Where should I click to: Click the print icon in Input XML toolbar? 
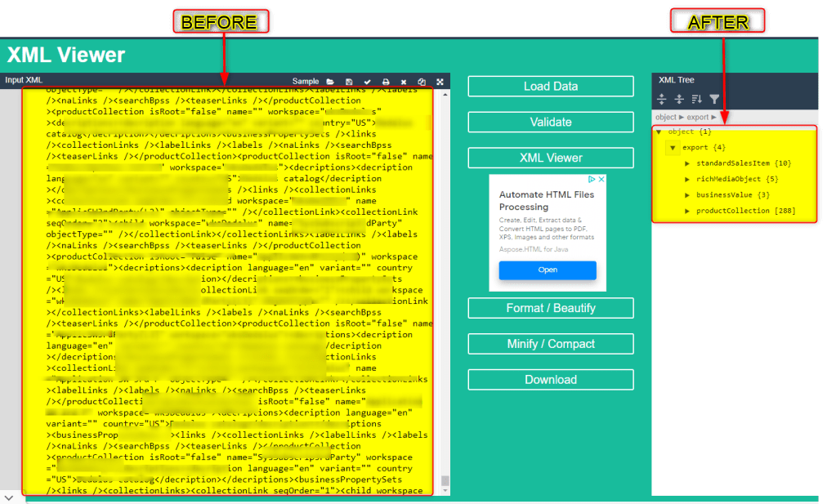[x=386, y=82]
